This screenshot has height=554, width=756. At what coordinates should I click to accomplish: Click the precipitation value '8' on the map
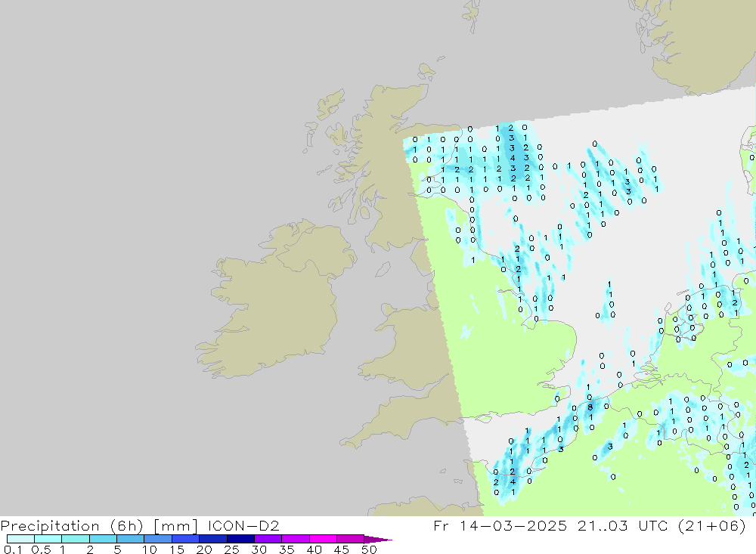click(x=590, y=407)
